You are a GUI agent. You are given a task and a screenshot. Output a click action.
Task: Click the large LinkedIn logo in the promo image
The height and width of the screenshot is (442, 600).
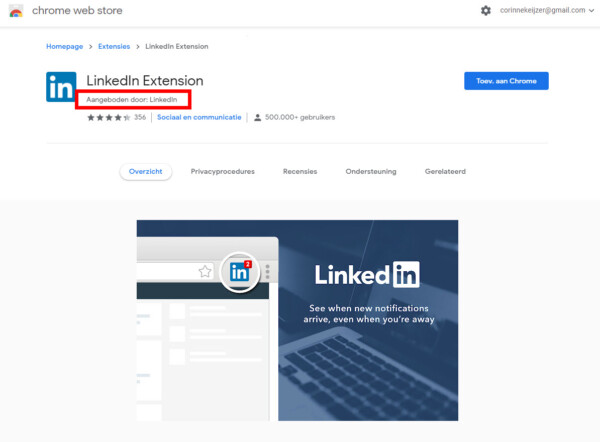[367, 274]
